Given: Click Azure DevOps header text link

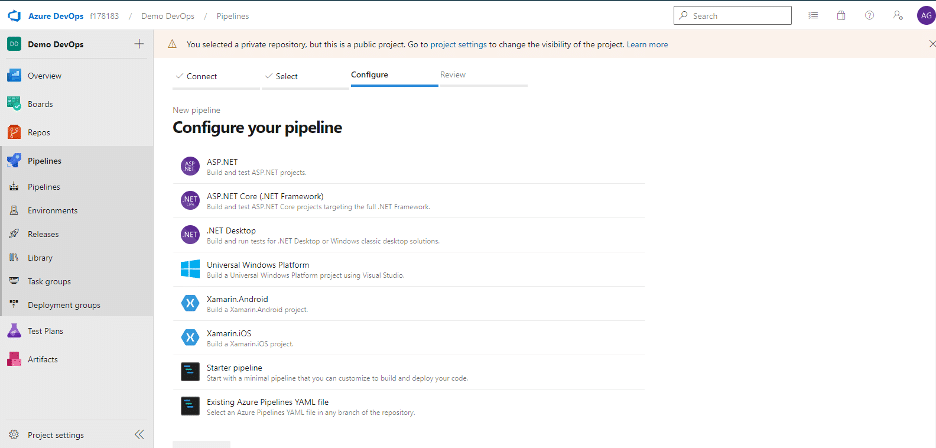Looking at the screenshot, I should click(56, 16).
